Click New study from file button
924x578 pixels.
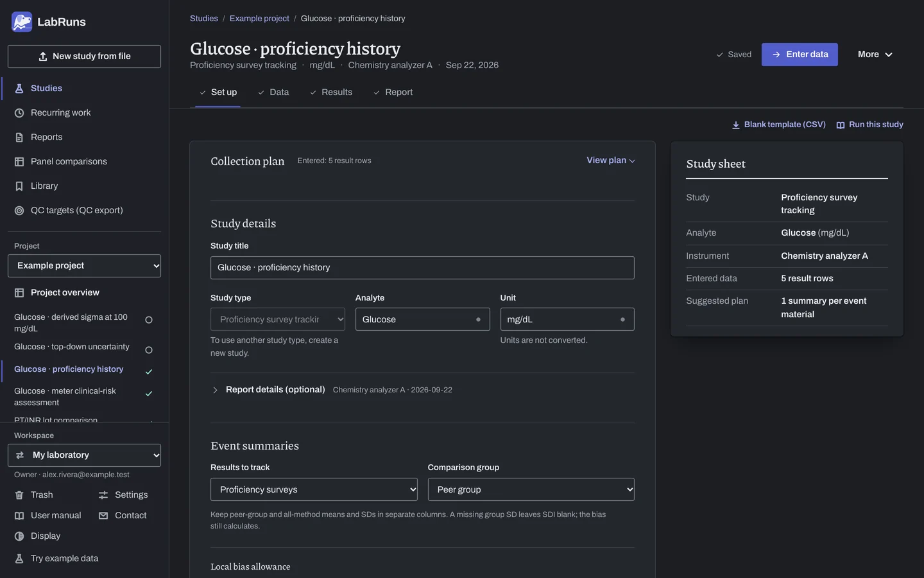click(x=84, y=57)
